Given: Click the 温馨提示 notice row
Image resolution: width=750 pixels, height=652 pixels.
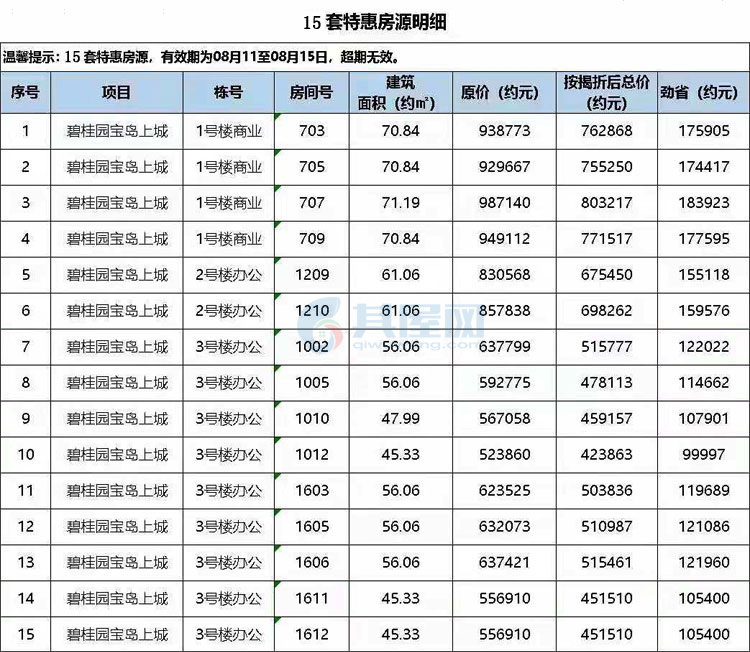Looking at the screenshot, I should pyautogui.click(x=212, y=56).
